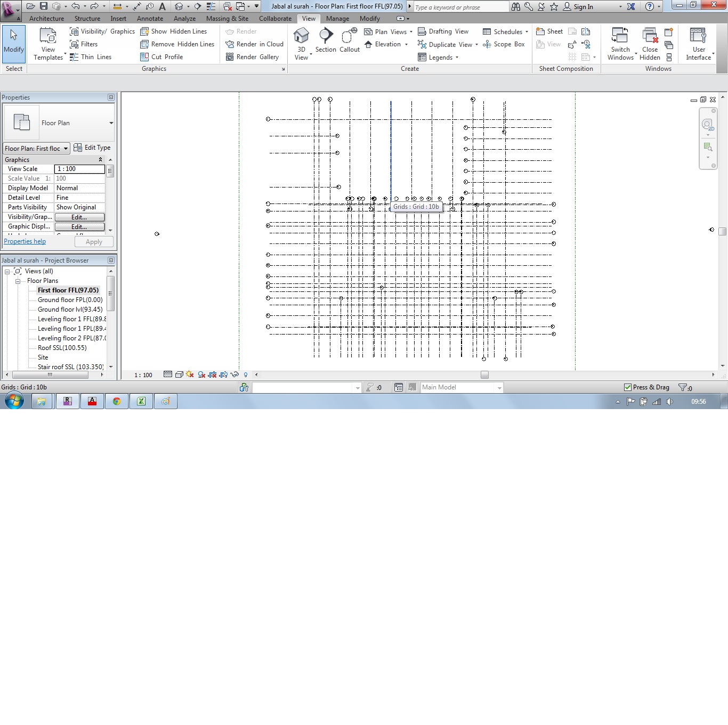Open View Templates tool
Viewport: 728px width, 725px height.
pos(48,44)
